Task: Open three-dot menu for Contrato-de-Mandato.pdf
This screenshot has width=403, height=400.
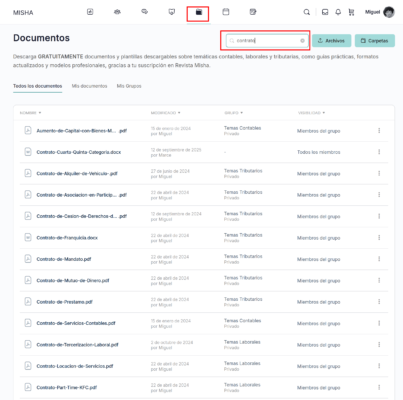Action: tap(379, 259)
